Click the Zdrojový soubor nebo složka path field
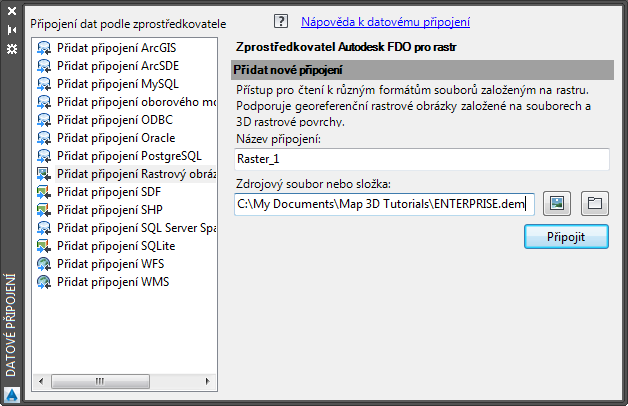 point(384,204)
